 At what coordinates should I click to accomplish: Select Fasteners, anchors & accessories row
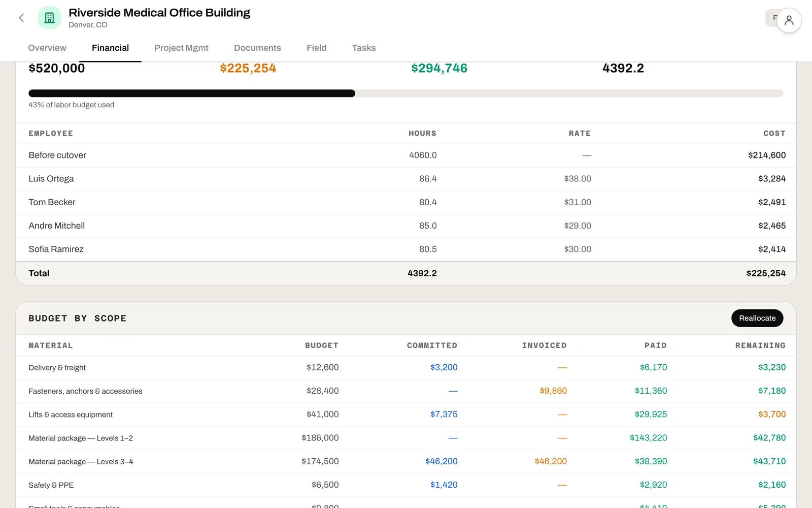point(406,391)
